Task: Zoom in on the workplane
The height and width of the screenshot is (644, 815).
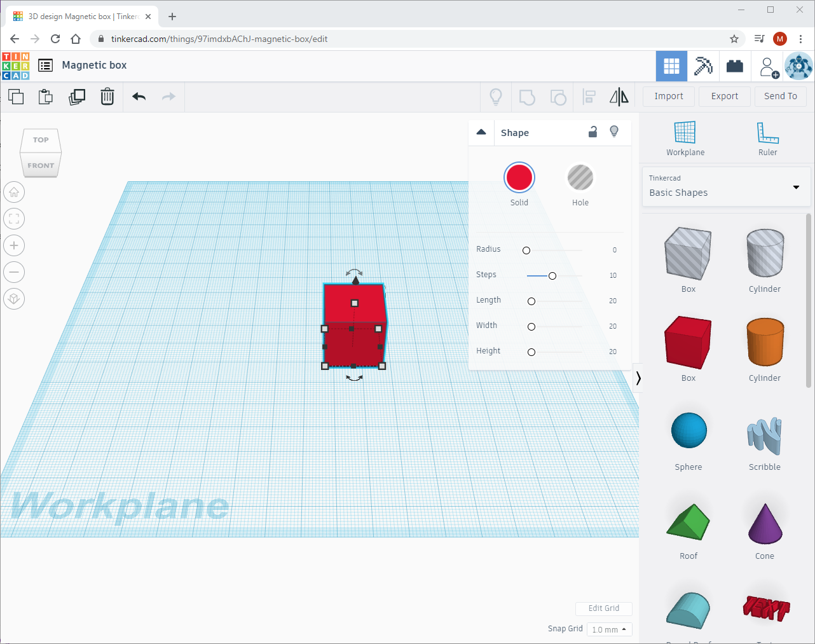Action: (x=14, y=245)
